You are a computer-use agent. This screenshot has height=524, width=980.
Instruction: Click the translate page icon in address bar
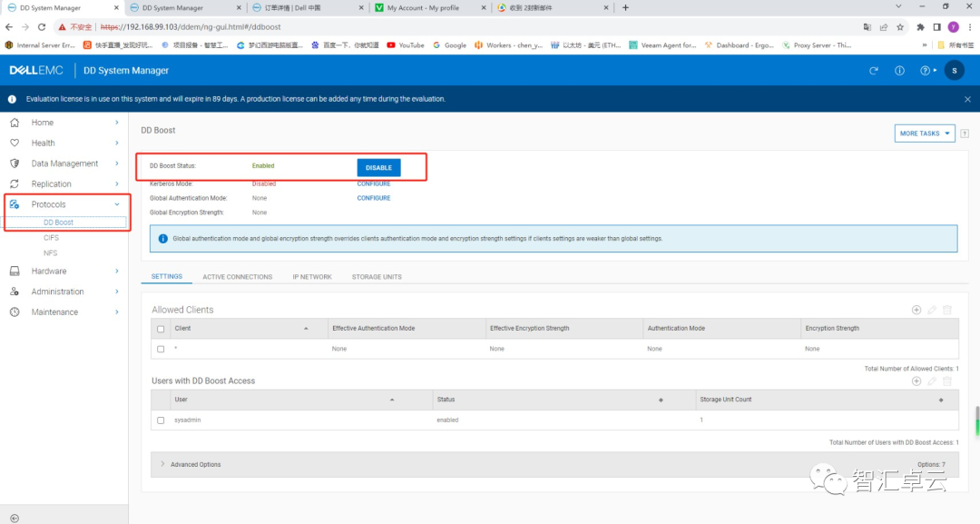click(x=867, y=27)
